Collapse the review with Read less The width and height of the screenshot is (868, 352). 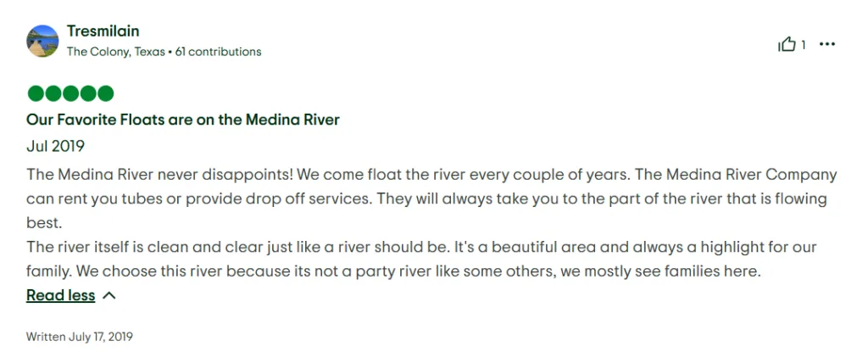(60, 295)
